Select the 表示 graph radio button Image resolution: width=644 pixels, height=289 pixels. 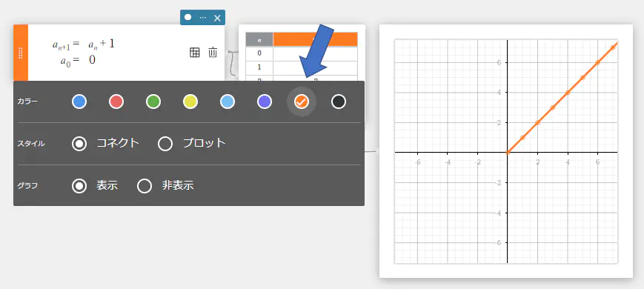click(x=79, y=186)
